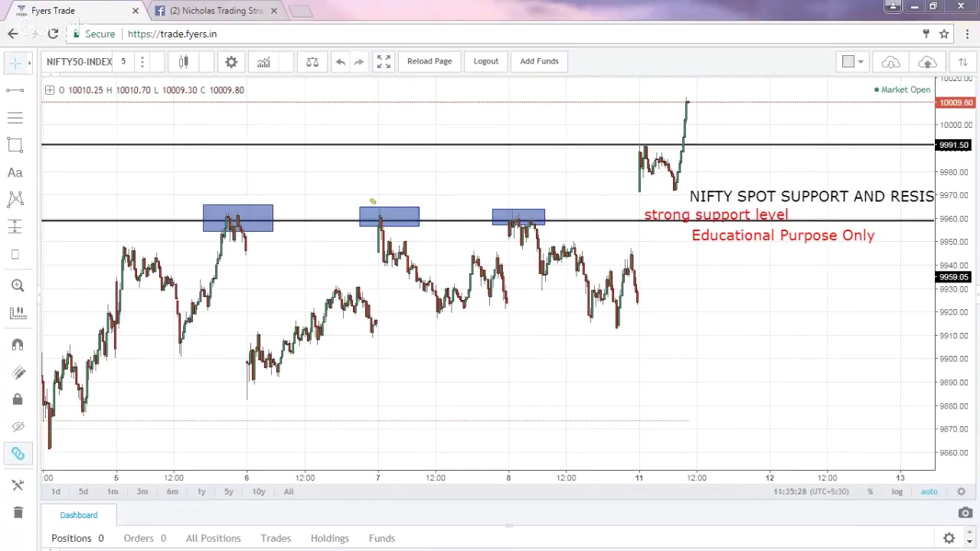The image size is (980, 551).
Task: Switch to Nicholas Trading browser tab
Action: point(215,11)
